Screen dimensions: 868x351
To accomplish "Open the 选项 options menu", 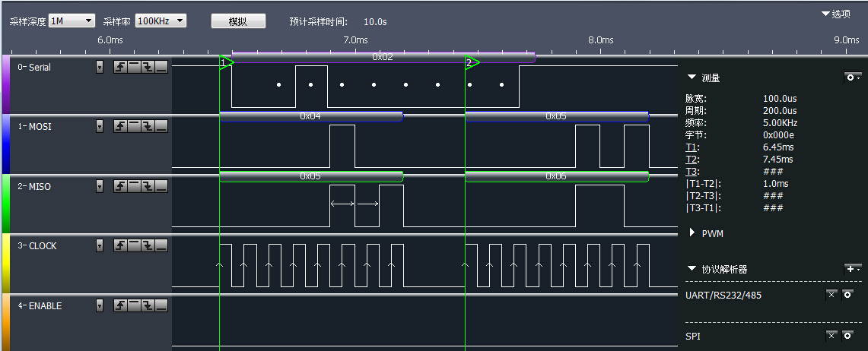I will coord(836,14).
